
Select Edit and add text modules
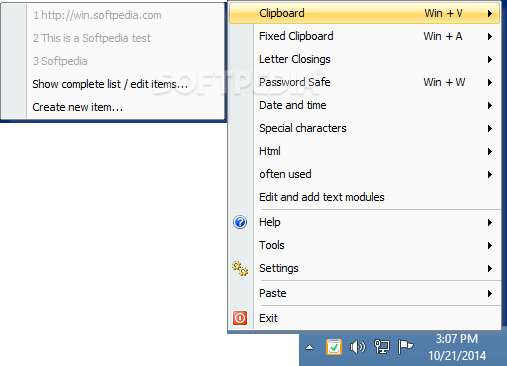click(x=365, y=197)
